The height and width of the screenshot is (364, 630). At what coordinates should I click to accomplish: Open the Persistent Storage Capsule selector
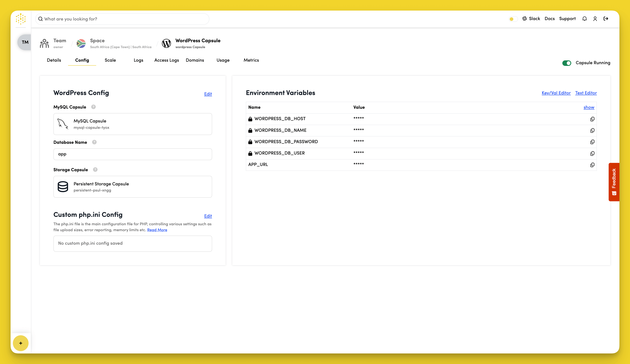pyautogui.click(x=133, y=186)
